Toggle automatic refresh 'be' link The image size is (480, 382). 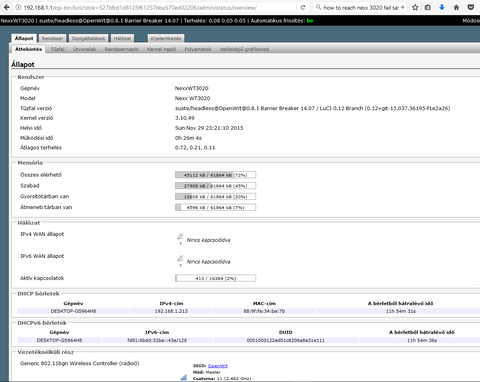click(310, 21)
